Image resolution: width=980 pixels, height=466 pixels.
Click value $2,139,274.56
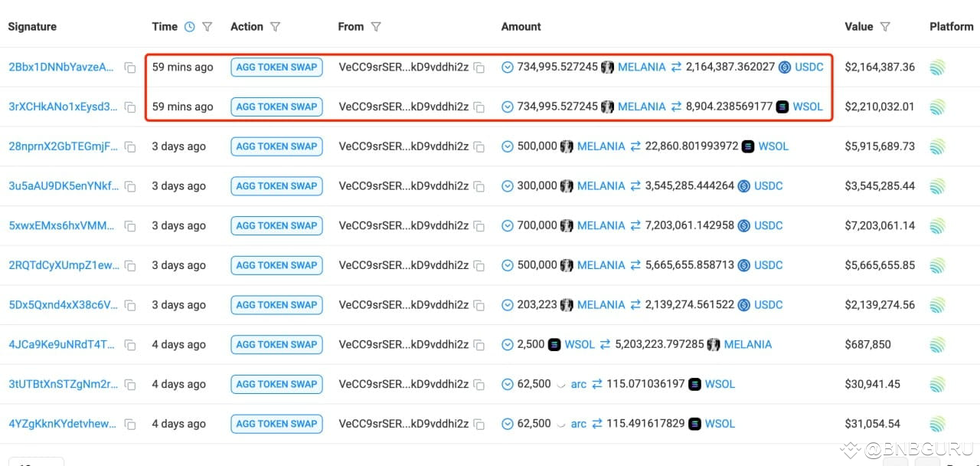click(880, 305)
